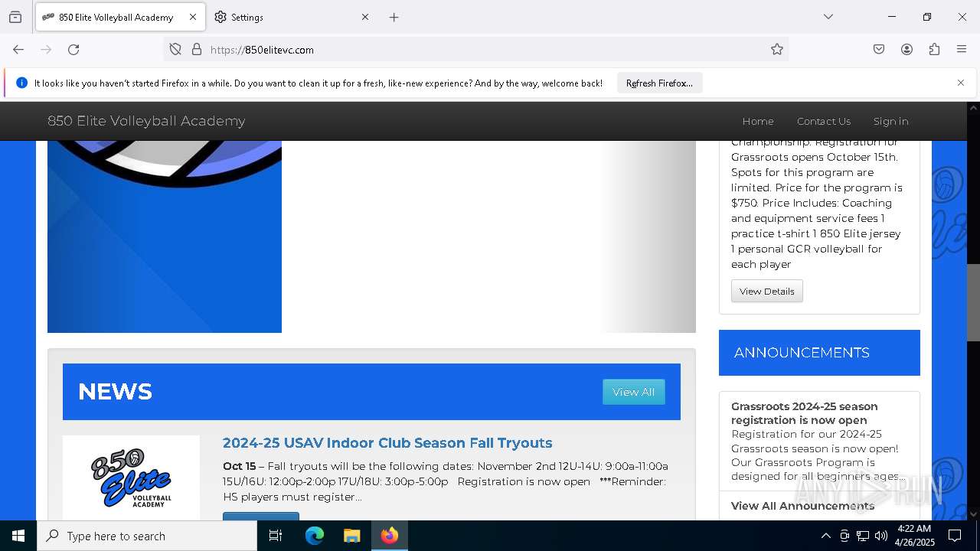Click the ANNOUNCEMENTS section header

point(819,353)
